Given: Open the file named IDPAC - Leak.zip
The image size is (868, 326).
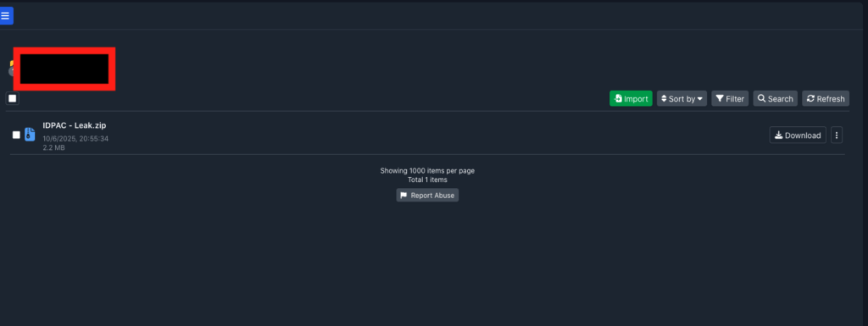Looking at the screenshot, I should tap(75, 125).
